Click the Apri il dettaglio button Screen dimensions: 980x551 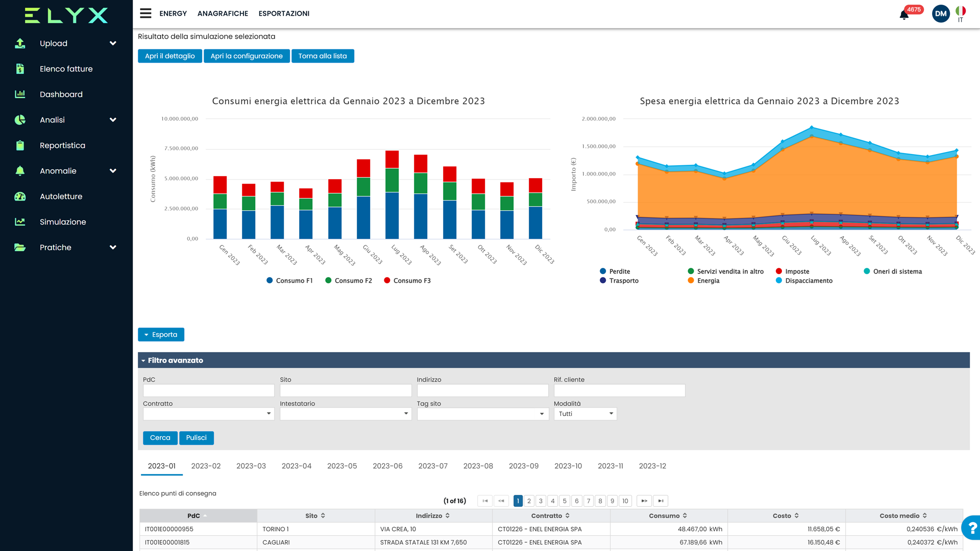tap(169, 56)
